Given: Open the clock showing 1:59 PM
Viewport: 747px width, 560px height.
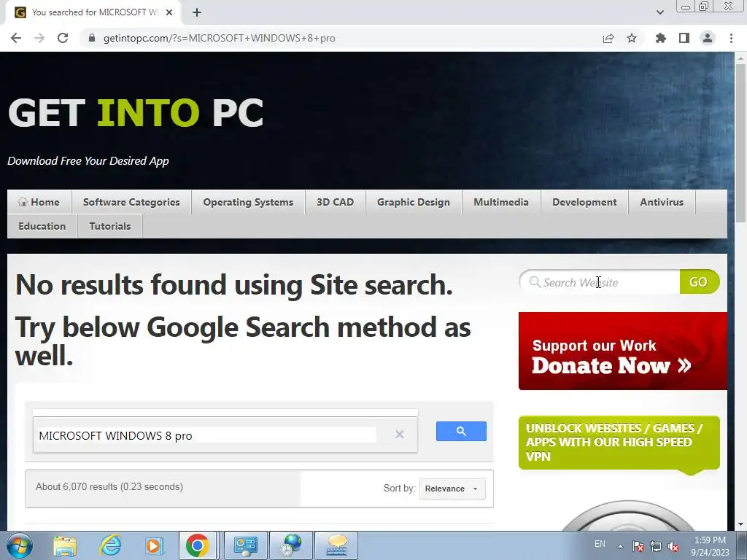Looking at the screenshot, I should coord(711,546).
